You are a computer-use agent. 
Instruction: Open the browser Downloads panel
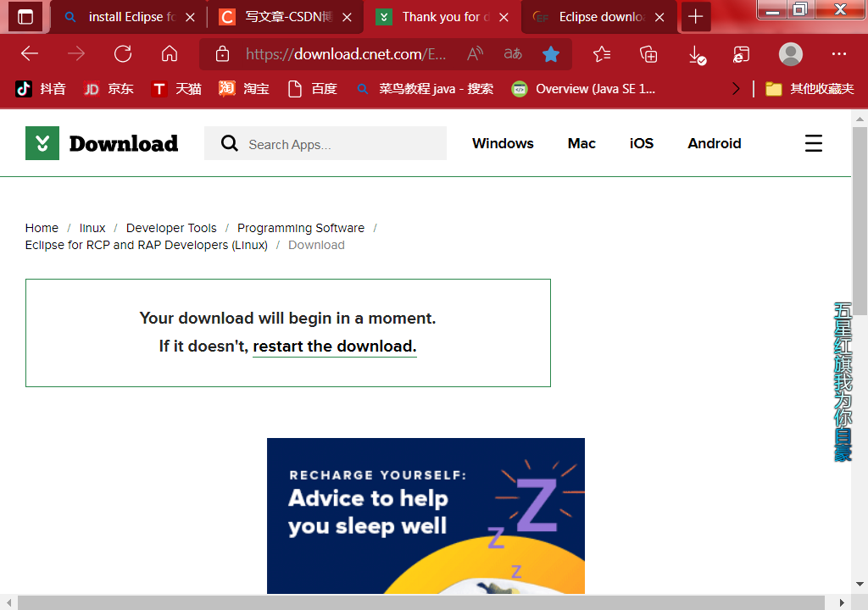[x=697, y=54]
